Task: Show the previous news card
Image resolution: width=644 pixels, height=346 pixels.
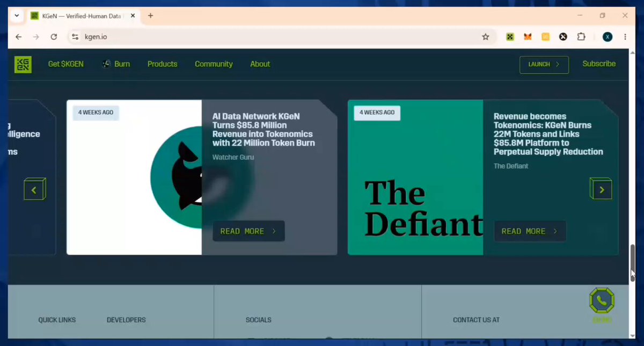Action: [x=34, y=189]
